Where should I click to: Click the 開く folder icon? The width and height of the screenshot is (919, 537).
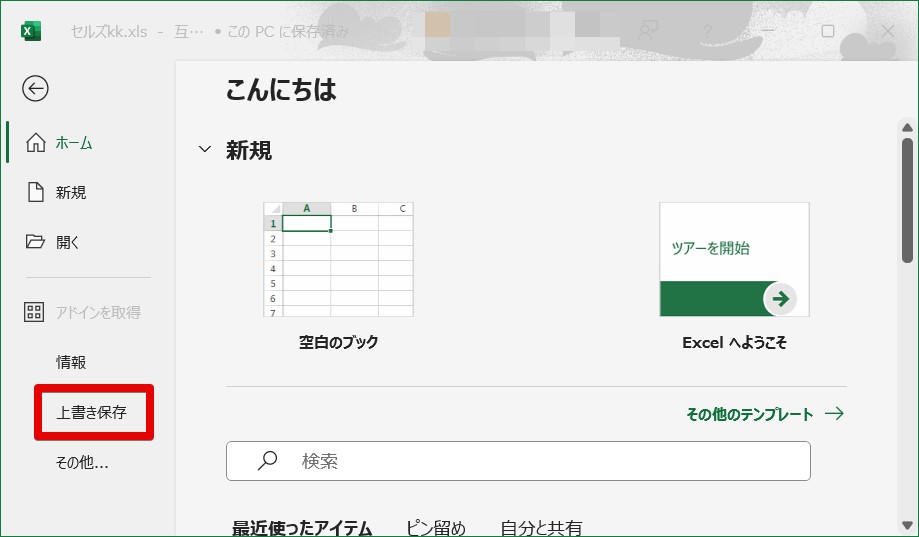36,241
